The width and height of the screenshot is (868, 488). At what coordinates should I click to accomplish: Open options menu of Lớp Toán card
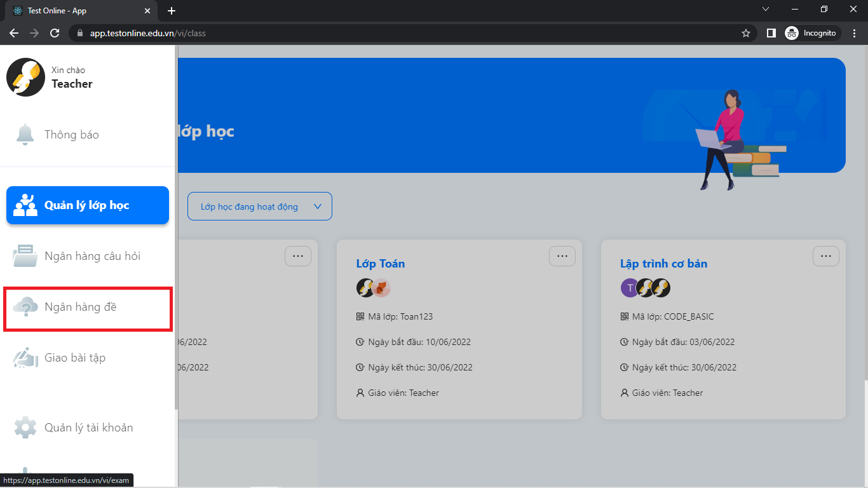(x=562, y=256)
